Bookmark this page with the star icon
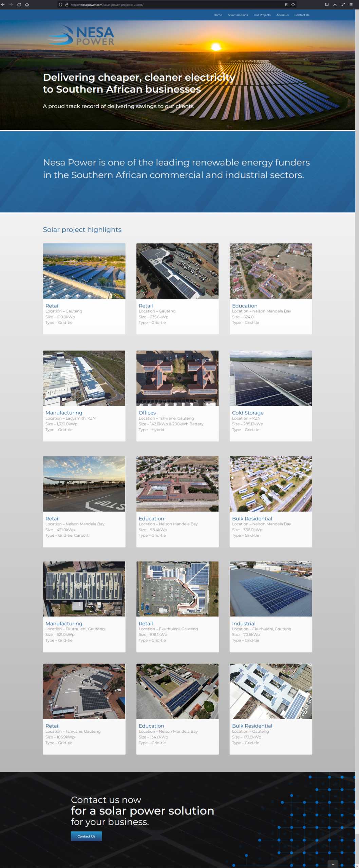Viewport: 359px width, 868px height. [x=293, y=4]
